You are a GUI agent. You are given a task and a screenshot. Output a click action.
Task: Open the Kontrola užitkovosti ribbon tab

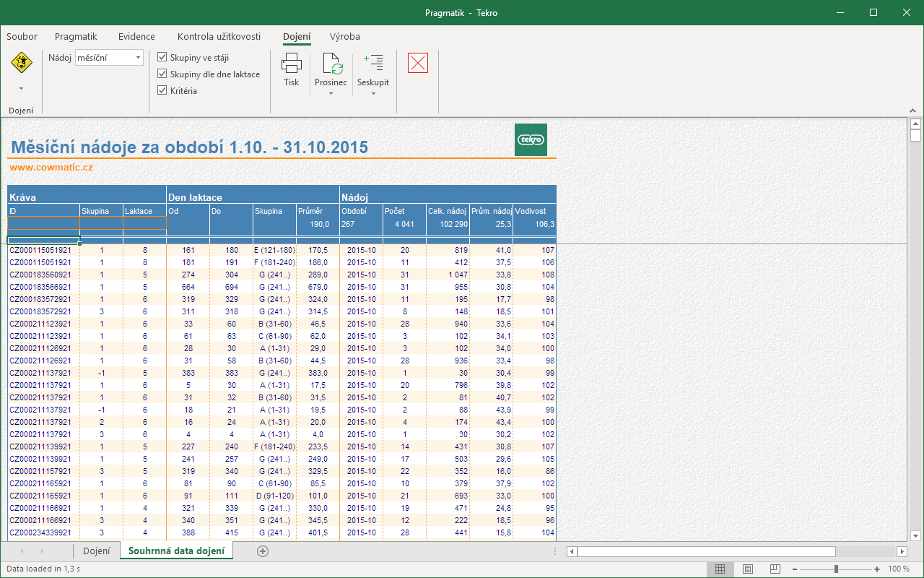(219, 36)
